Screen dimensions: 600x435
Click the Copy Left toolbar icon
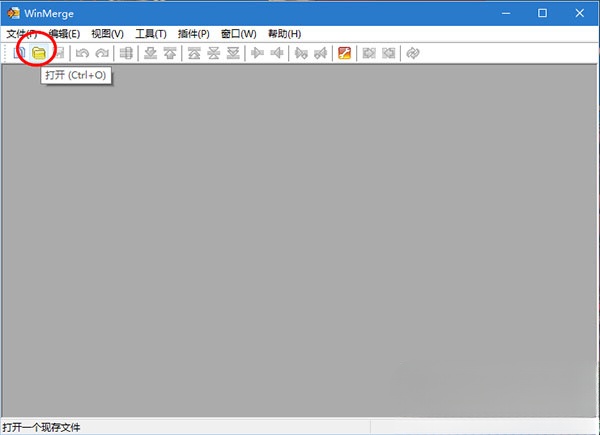[x=277, y=53]
